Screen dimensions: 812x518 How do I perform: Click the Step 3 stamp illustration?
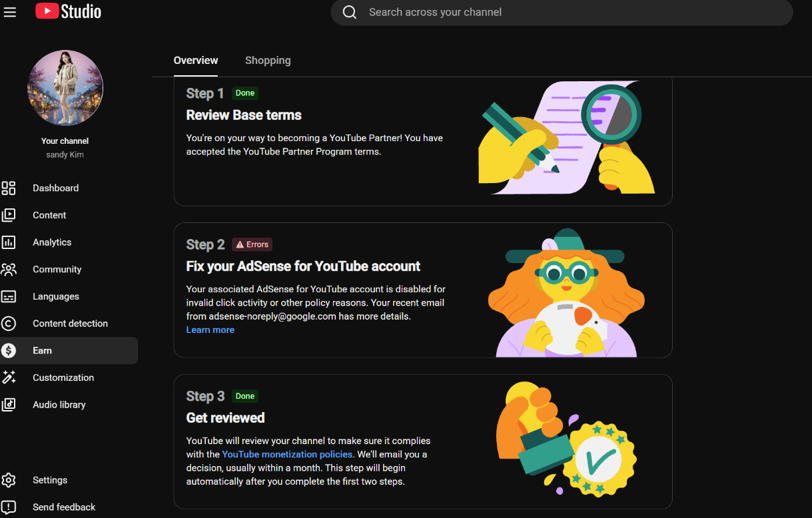[x=567, y=438]
